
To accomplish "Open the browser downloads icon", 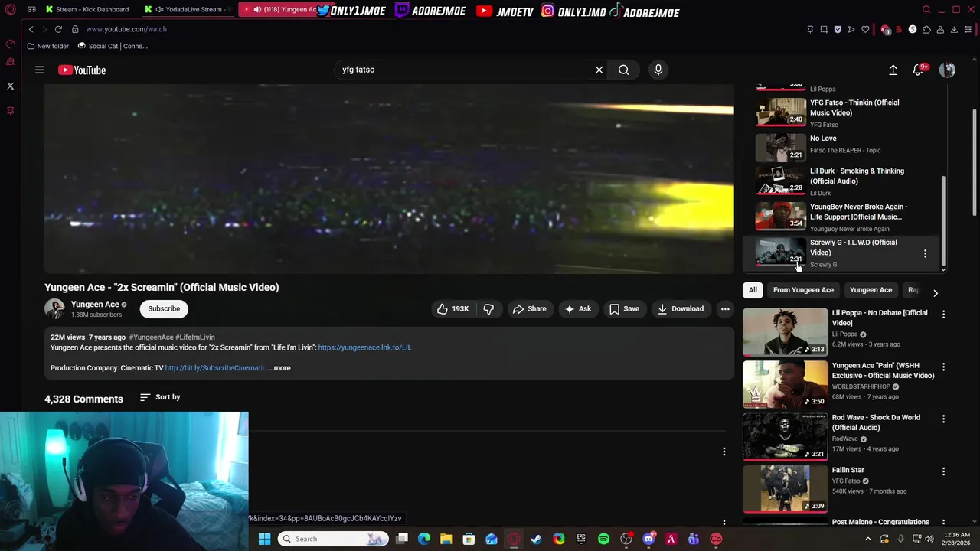I will point(954,29).
